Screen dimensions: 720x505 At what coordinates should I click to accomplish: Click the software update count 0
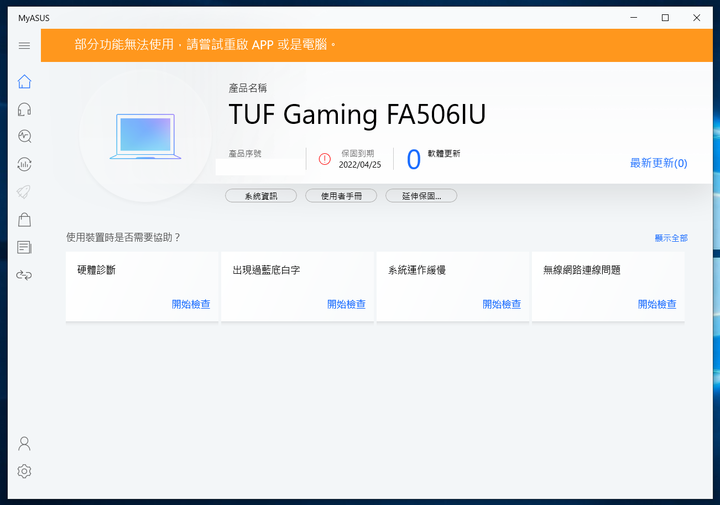coord(414,160)
